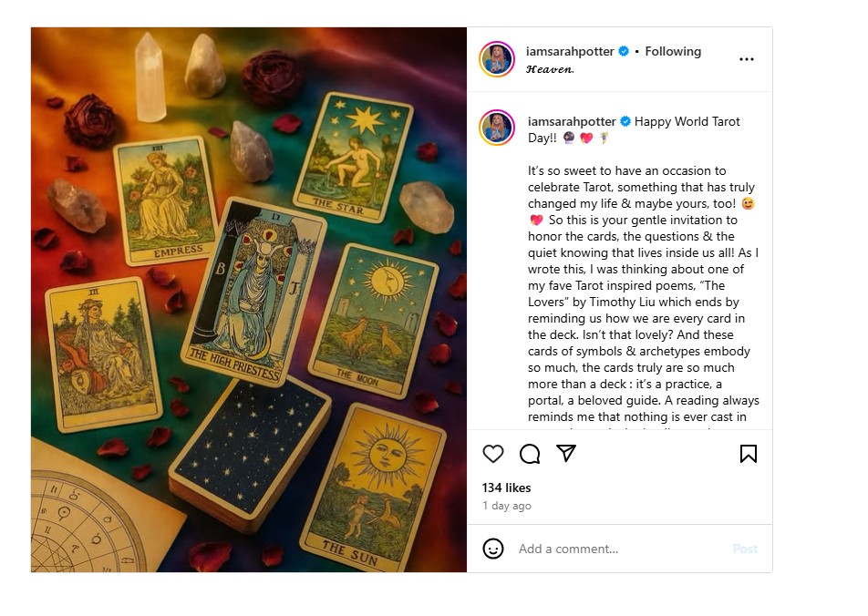Open iamsarahpotter profile from header username
Viewport: 868px width, 616px height.
click(570, 51)
